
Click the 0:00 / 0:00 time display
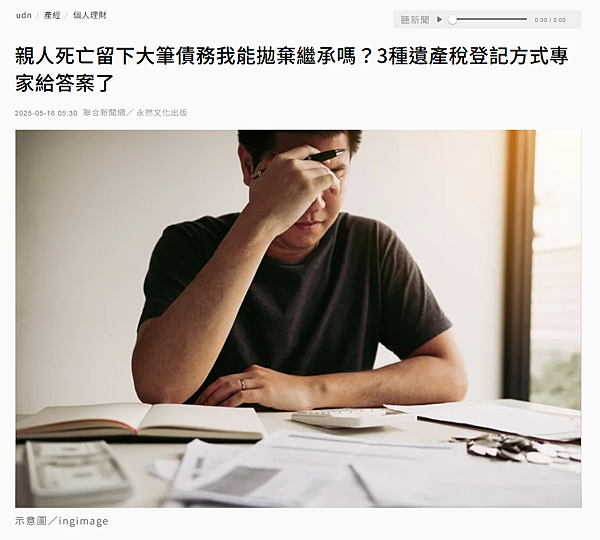coord(550,20)
